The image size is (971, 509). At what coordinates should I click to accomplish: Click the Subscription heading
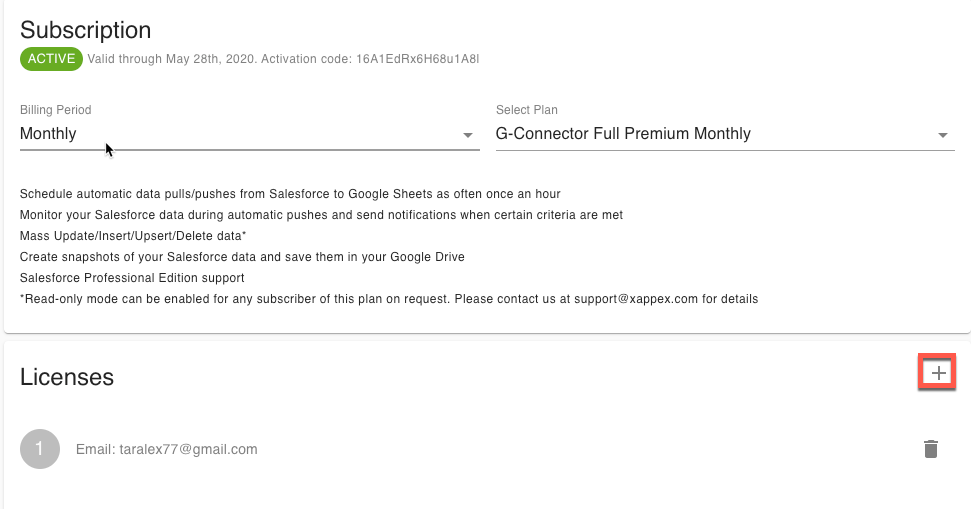point(86,30)
